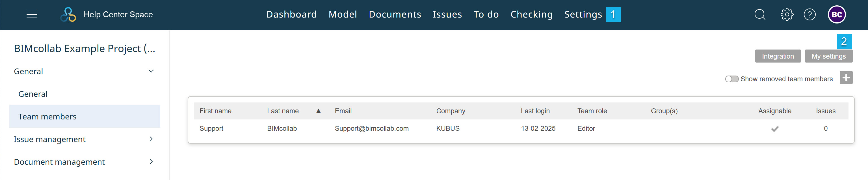Viewport: 868px width, 180px height.
Task: Expand the Document management section
Action: click(x=151, y=162)
